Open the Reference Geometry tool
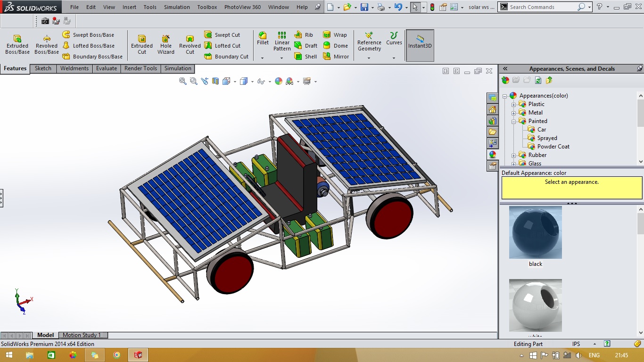Image resolution: width=644 pixels, height=362 pixels. click(x=369, y=41)
